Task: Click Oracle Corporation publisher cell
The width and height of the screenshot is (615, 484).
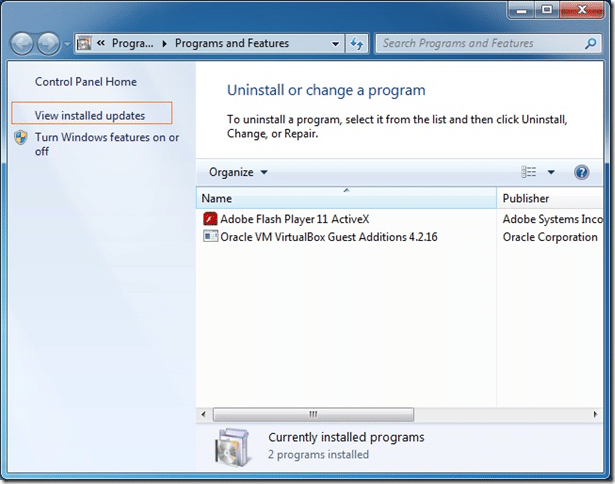Action: point(550,237)
